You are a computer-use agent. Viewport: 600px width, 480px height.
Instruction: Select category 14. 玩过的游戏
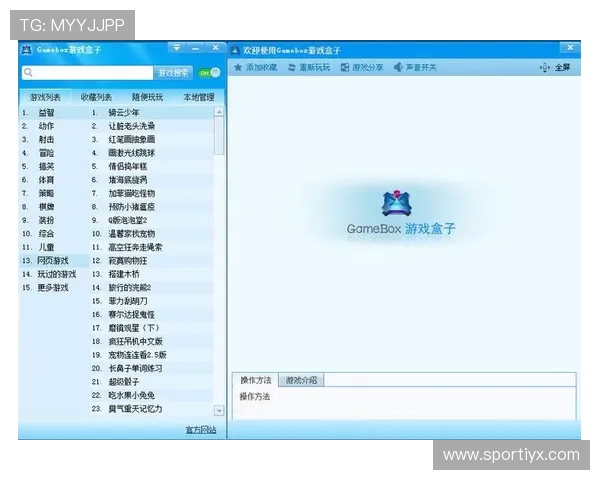click(54, 274)
